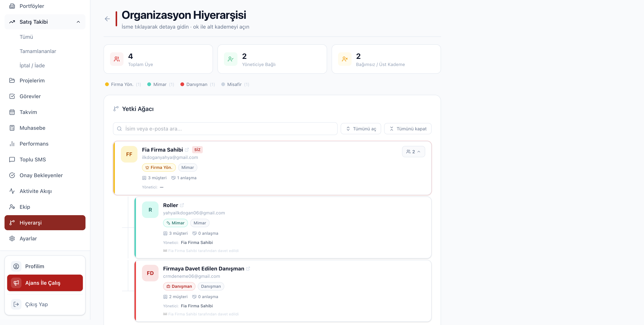
Task: Click the Yetki Ağacı branch icon
Action: tap(116, 109)
